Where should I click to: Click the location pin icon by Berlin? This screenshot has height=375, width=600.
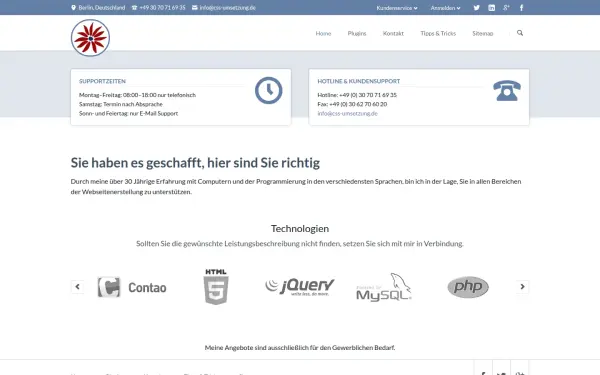[73, 8]
